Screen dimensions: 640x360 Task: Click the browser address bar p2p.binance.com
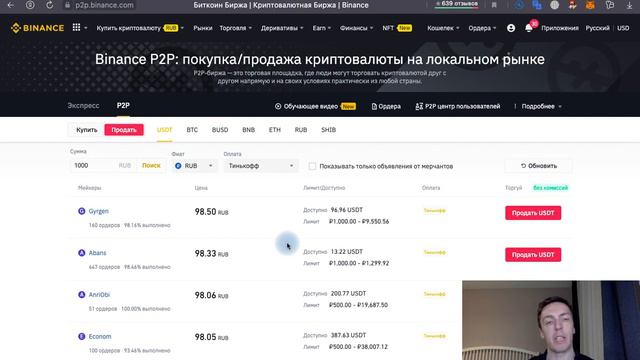pos(104,5)
